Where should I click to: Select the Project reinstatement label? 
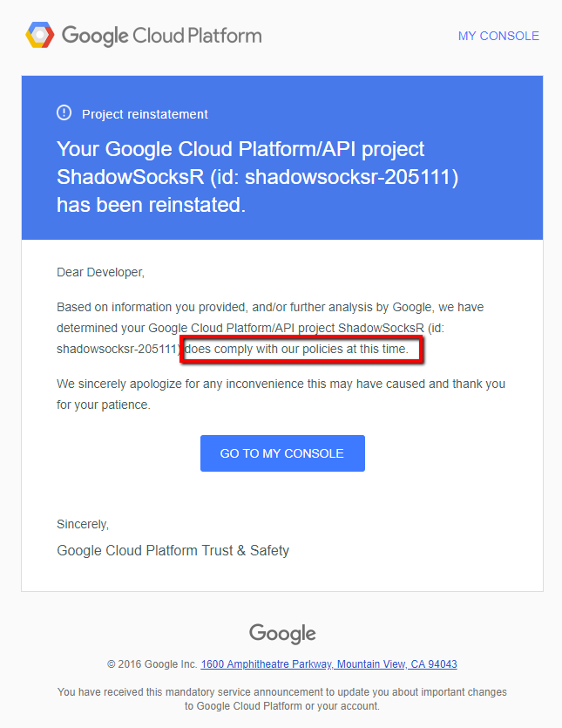pos(145,114)
